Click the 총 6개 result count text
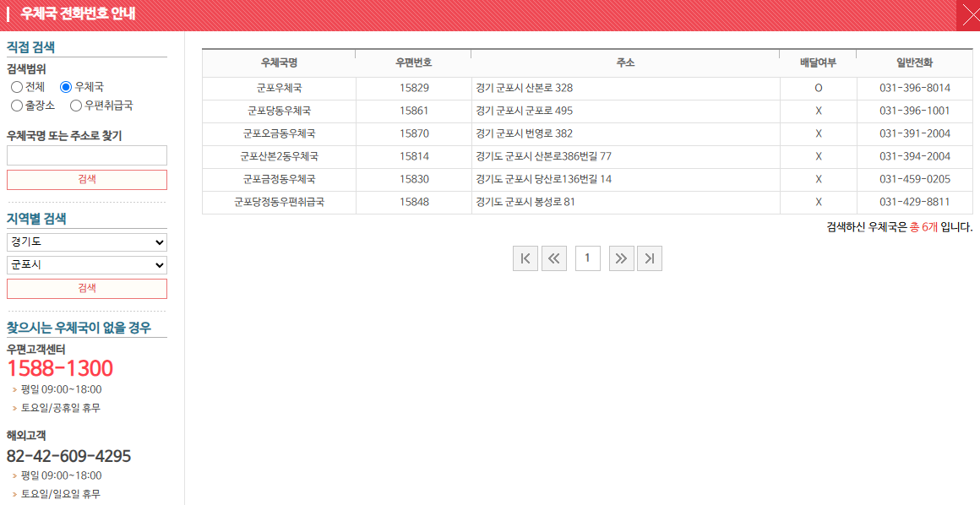980x505 pixels. coord(923,227)
